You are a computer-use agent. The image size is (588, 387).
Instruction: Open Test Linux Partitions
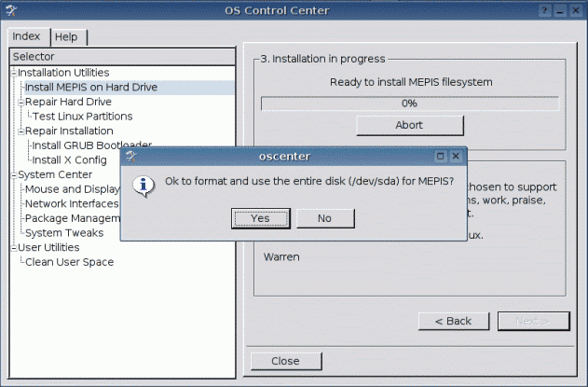click(x=83, y=117)
